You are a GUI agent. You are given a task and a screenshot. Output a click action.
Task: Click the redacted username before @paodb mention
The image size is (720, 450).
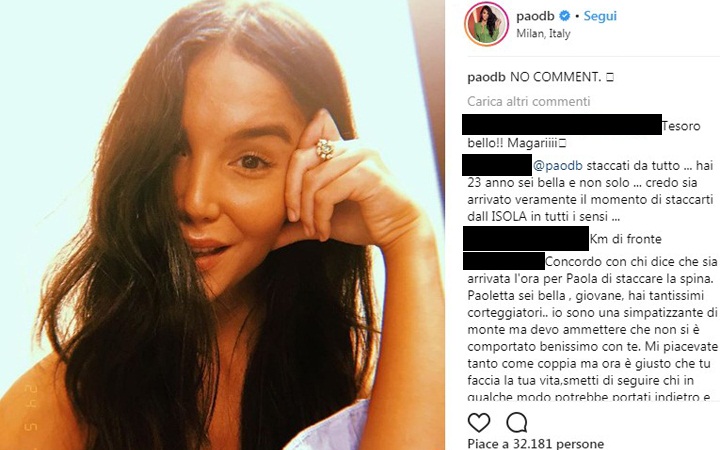(x=497, y=165)
